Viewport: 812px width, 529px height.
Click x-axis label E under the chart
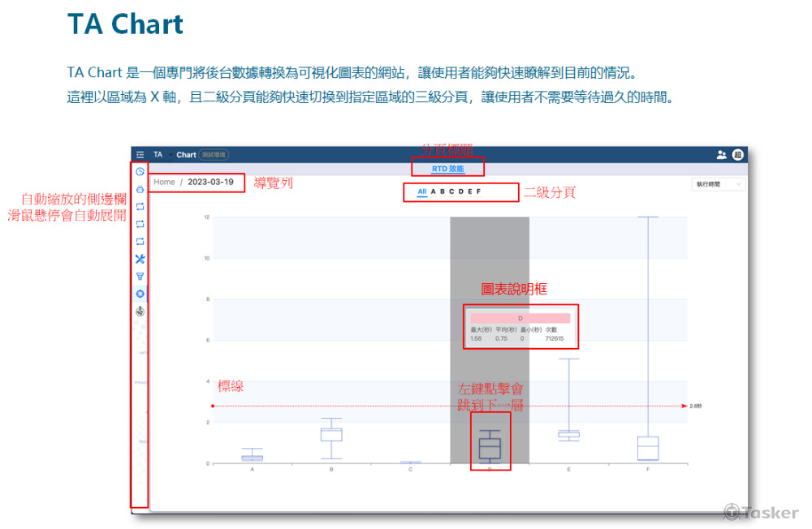pos(568,470)
